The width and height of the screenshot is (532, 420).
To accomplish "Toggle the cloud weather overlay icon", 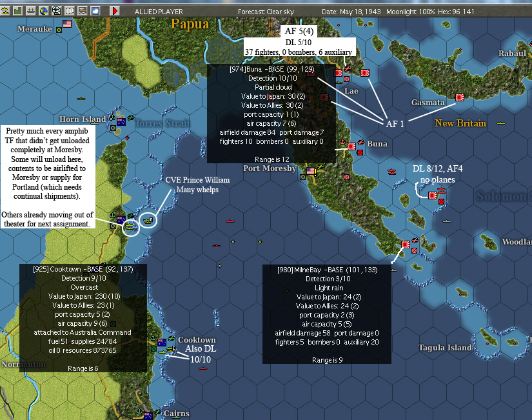I will tap(95, 11).
